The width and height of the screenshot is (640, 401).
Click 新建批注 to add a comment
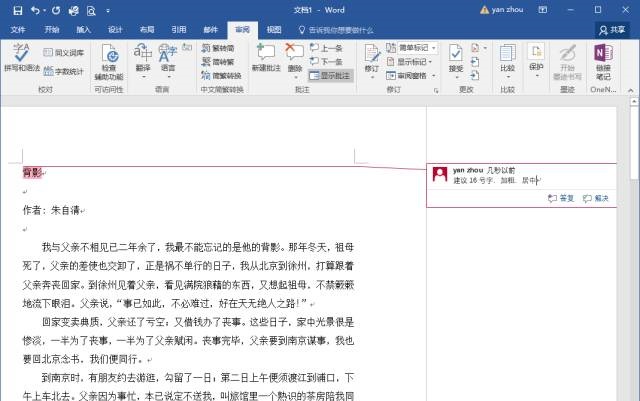267,58
